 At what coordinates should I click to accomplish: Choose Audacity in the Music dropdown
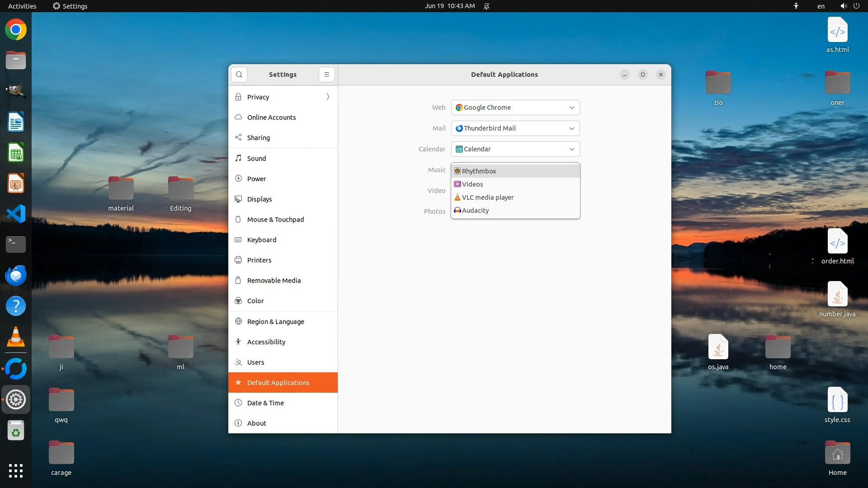point(475,211)
